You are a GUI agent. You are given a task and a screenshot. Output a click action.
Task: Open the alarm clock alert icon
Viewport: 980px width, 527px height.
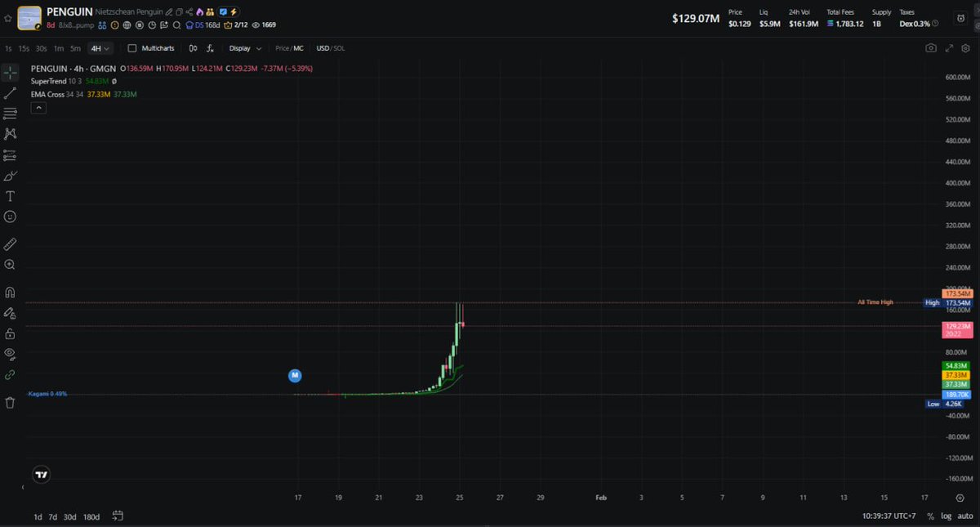[x=960, y=18]
